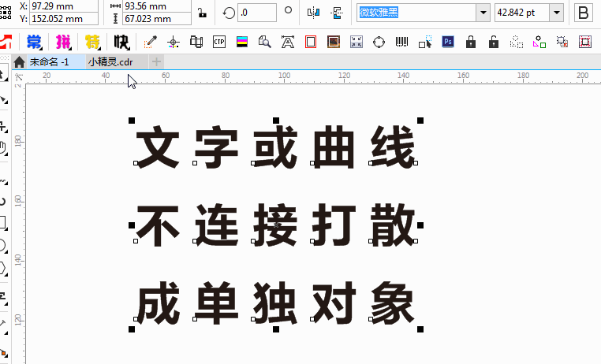The height and width of the screenshot is (364, 601).
Task: Click the select objects cursor icon
Action: [425, 42]
